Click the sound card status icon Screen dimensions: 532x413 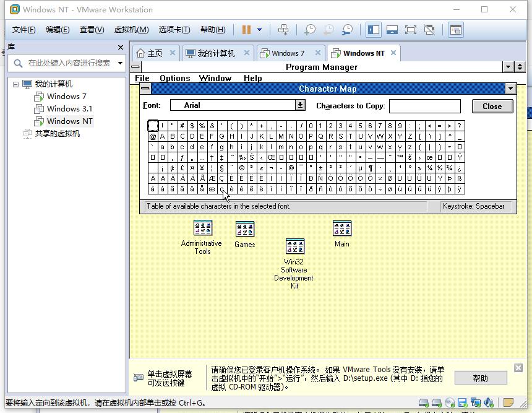click(489, 403)
